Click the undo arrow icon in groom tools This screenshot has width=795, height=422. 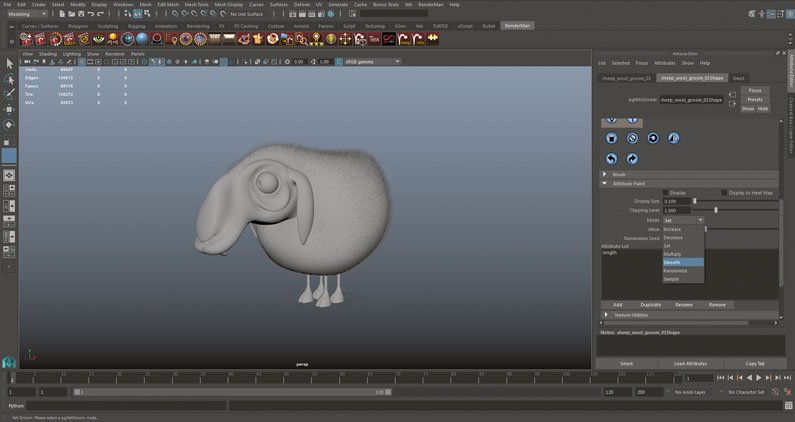coord(611,159)
